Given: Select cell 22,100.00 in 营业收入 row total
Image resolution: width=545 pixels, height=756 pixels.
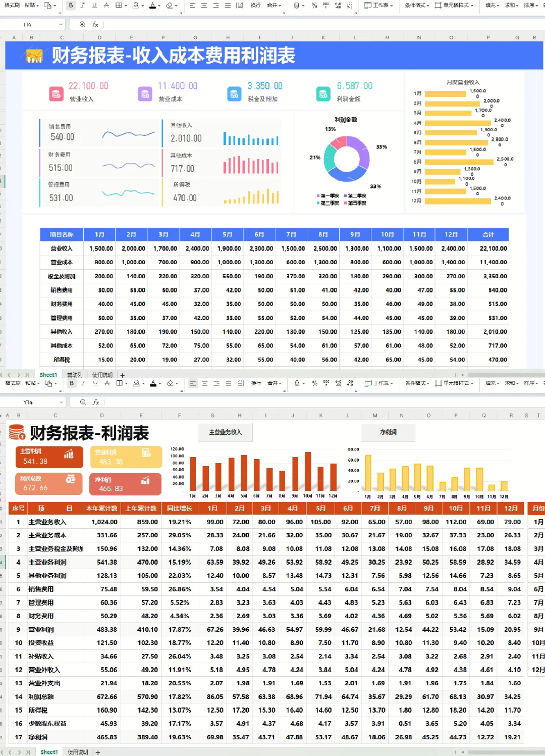Looking at the screenshot, I should (x=488, y=248).
